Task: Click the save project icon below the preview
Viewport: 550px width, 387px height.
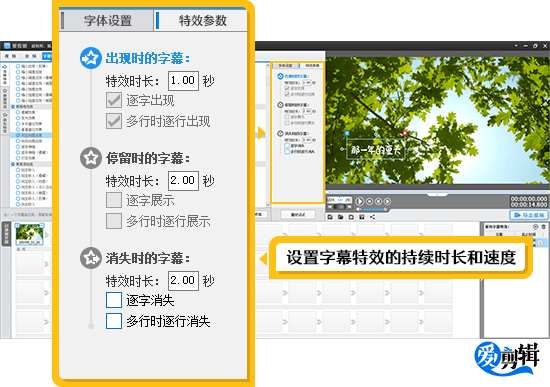Action: click(x=351, y=217)
